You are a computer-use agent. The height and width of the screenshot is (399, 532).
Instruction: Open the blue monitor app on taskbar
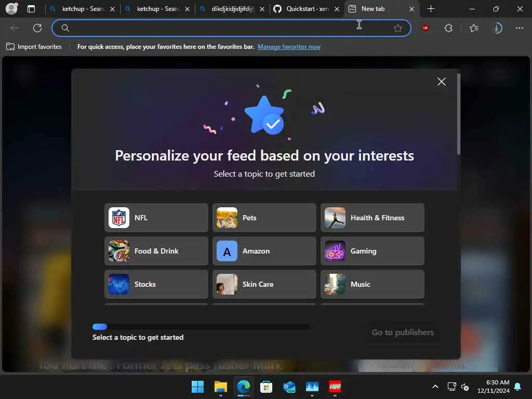tap(312, 387)
